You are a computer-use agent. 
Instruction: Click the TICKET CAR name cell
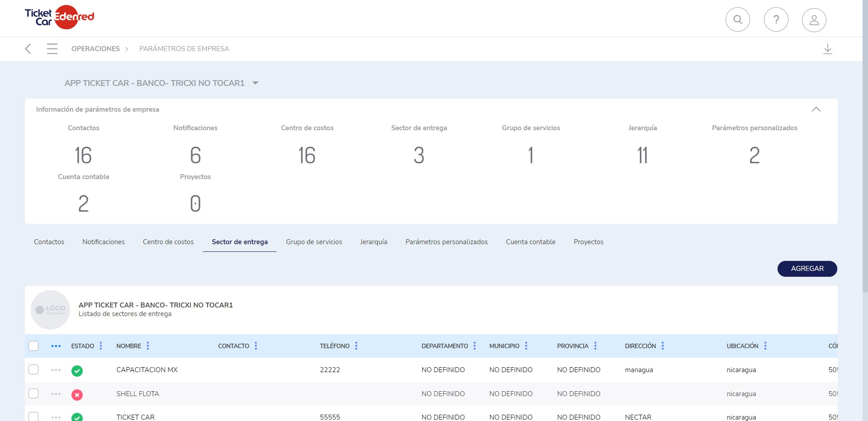point(135,417)
